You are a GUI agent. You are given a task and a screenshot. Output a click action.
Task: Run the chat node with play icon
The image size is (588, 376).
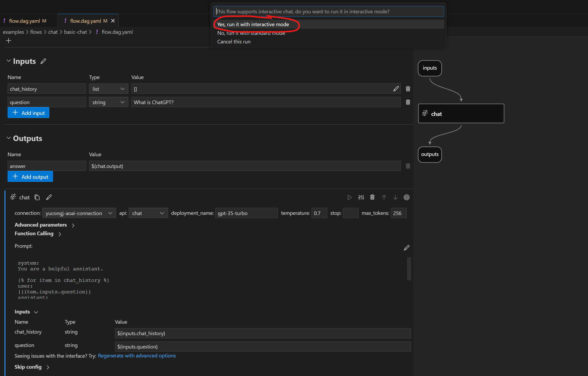click(x=349, y=197)
